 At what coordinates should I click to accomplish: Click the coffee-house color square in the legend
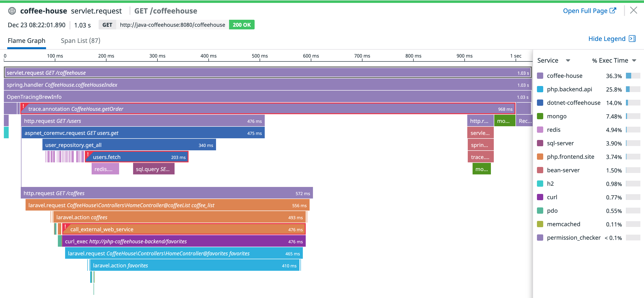click(540, 76)
